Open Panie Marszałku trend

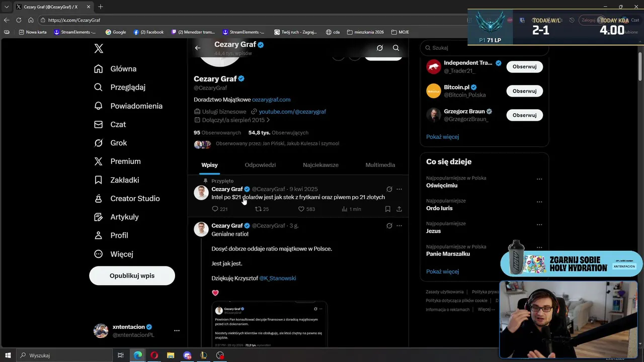(448, 254)
